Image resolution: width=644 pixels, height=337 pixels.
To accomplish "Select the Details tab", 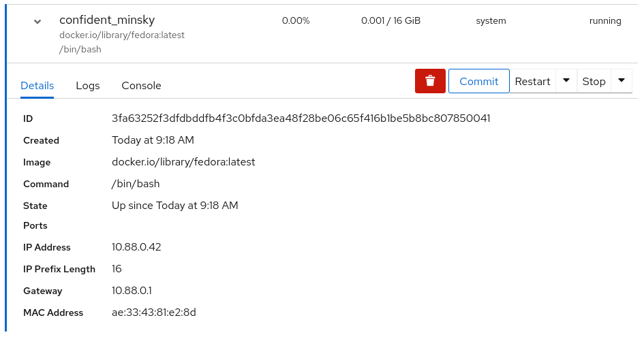I will pyautogui.click(x=37, y=85).
